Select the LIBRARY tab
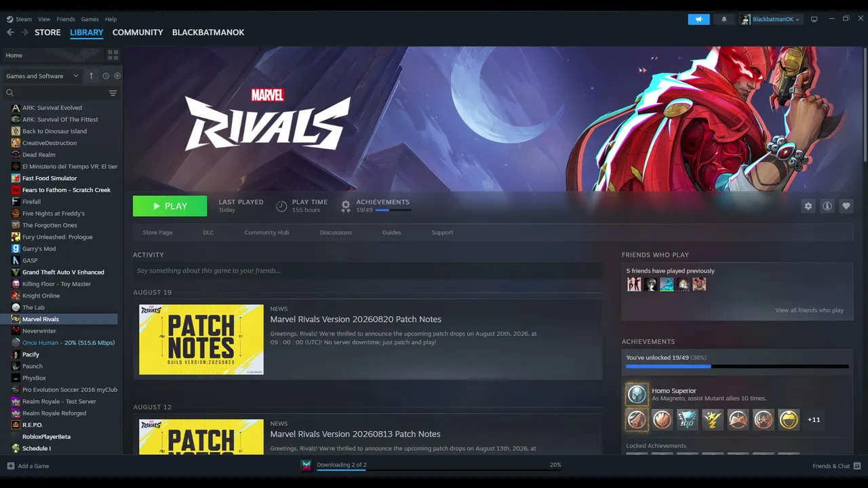 click(x=87, y=33)
